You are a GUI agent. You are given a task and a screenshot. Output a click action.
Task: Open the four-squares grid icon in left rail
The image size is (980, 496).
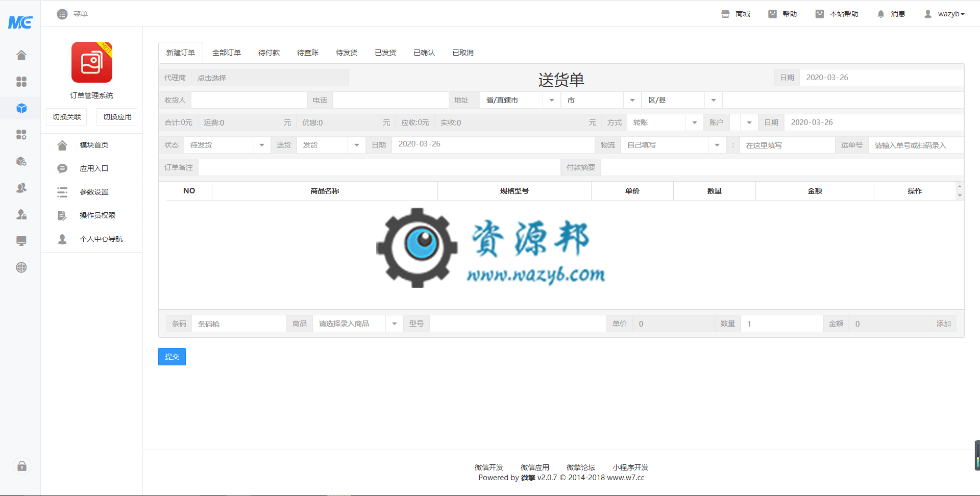coord(21,82)
